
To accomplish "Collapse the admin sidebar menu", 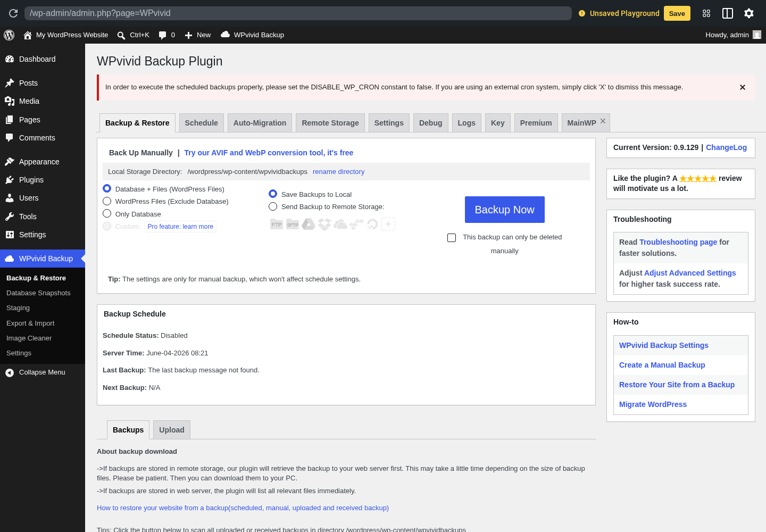I will (43, 372).
